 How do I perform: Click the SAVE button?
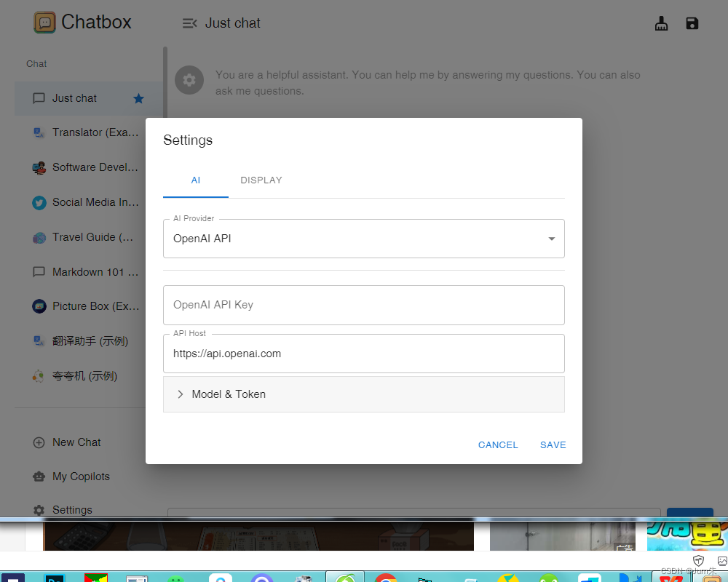click(553, 445)
